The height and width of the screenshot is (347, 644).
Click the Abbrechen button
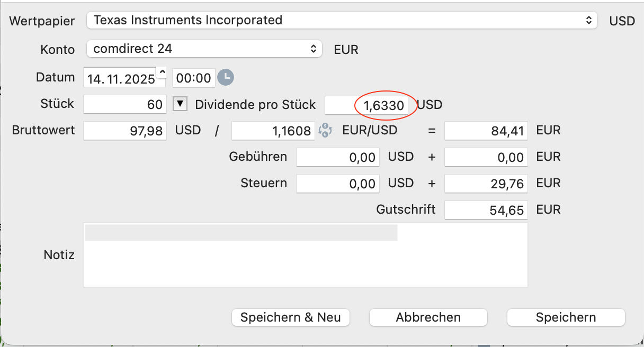428,317
